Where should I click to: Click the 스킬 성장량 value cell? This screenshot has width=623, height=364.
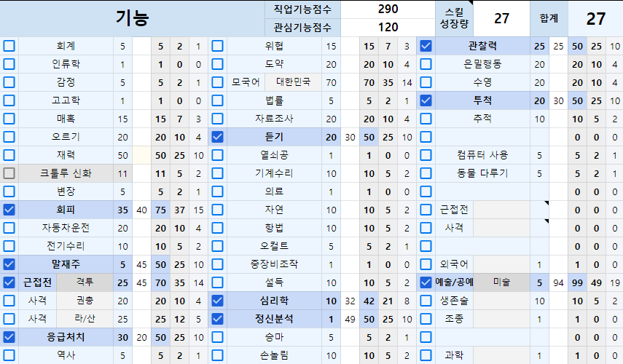point(501,18)
